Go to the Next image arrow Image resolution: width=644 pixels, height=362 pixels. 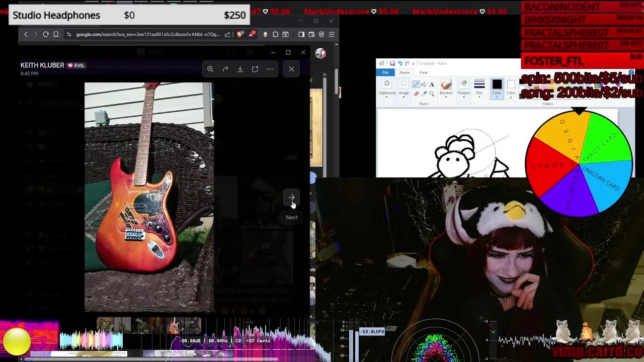coord(291,198)
